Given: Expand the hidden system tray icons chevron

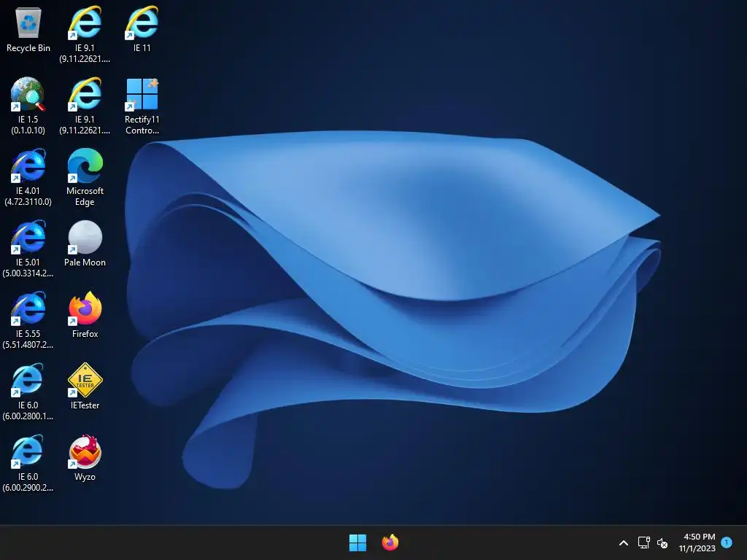Looking at the screenshot, I should pos(624,542).
